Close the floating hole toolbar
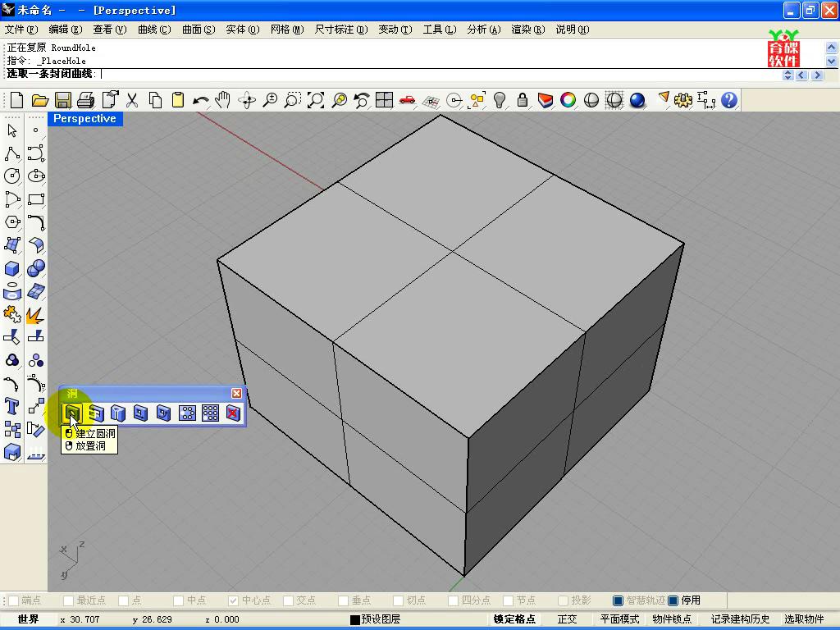 [236, 393]
